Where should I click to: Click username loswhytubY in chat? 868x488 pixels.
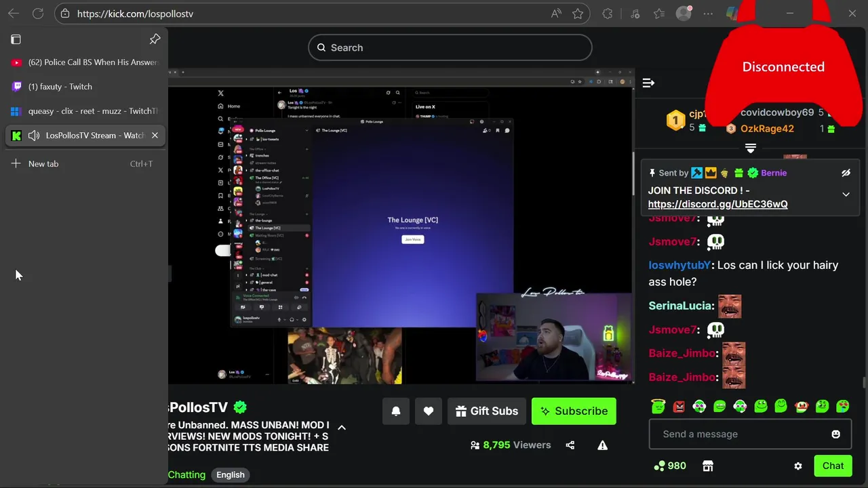[x=679, y=265]
